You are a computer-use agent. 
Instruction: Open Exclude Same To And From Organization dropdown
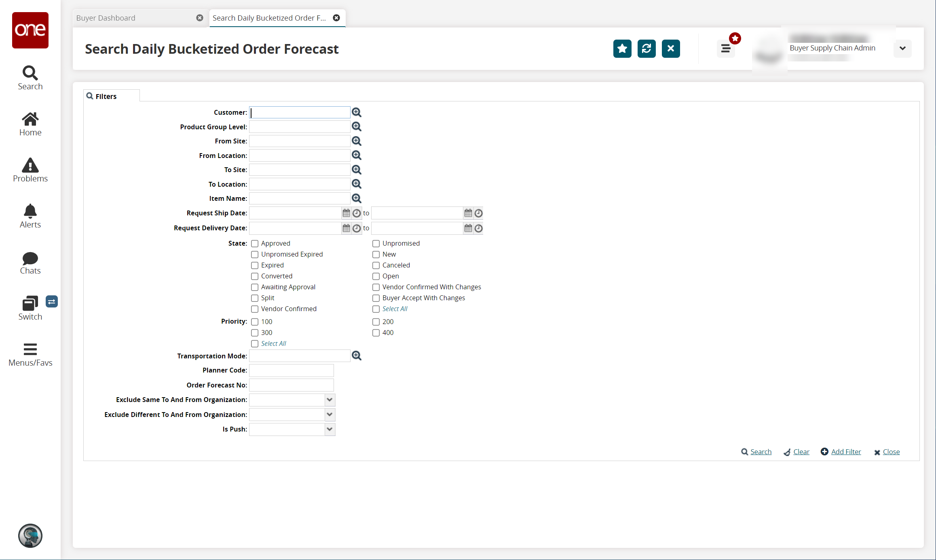[330, 400]
